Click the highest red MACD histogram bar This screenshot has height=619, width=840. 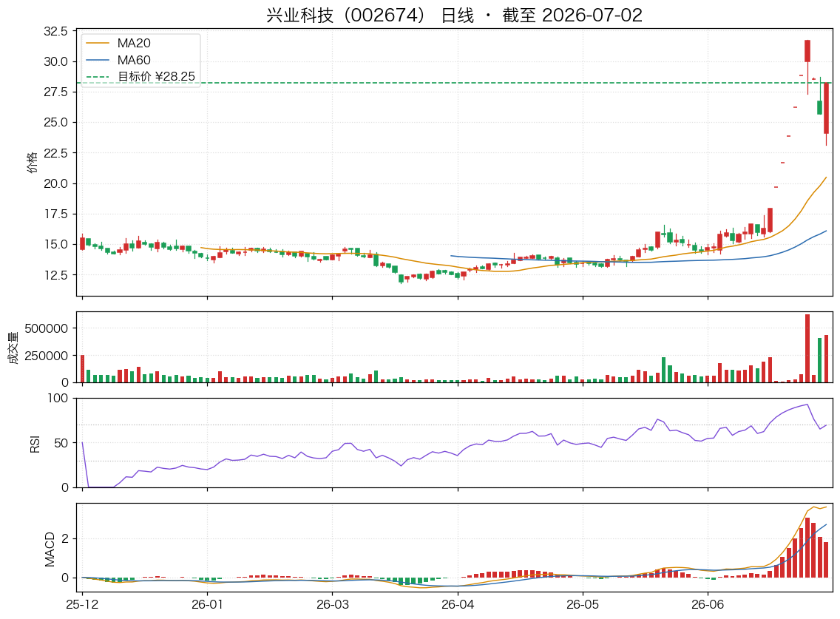807,548
